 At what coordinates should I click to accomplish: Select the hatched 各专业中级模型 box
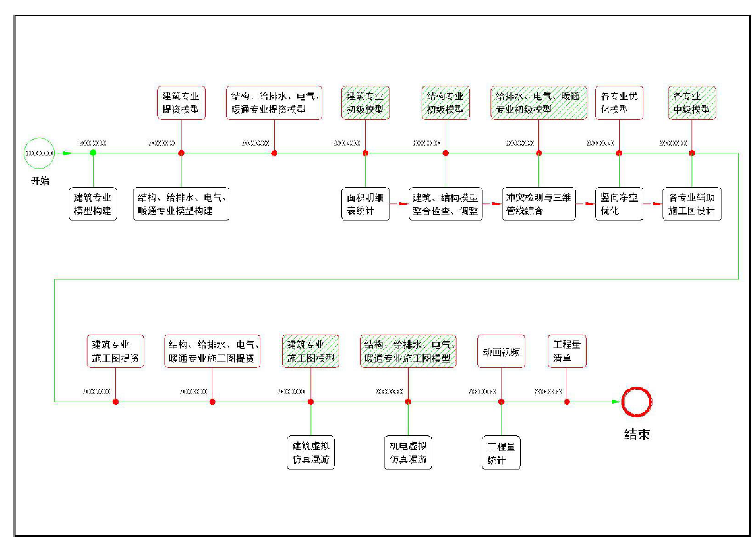[x=692, y=103]
